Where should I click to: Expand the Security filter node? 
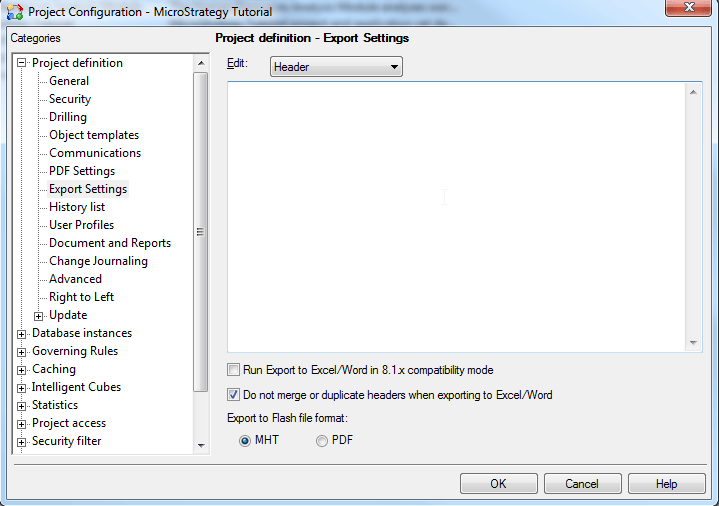pyautogui.click(x=22, y=442)
